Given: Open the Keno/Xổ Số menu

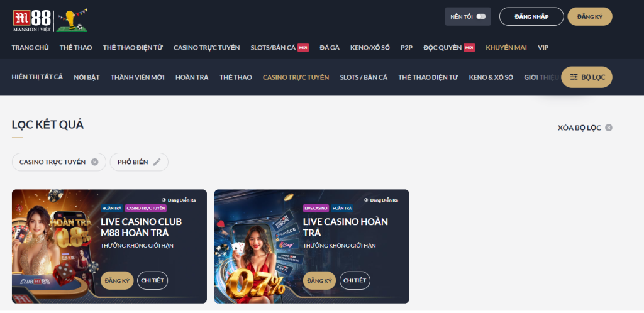Looking at the screenshot, I should 370,48.
